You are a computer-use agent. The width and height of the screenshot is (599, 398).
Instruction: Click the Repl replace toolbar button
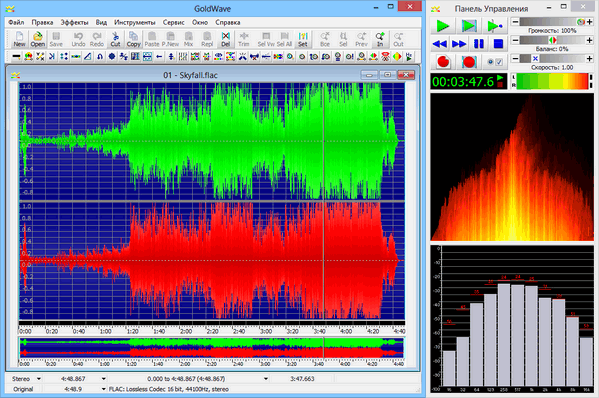(207, 39)
